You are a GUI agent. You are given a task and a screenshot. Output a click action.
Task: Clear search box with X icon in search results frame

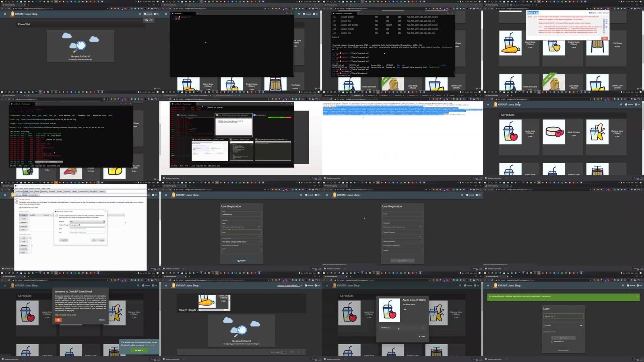click(301, 286)
